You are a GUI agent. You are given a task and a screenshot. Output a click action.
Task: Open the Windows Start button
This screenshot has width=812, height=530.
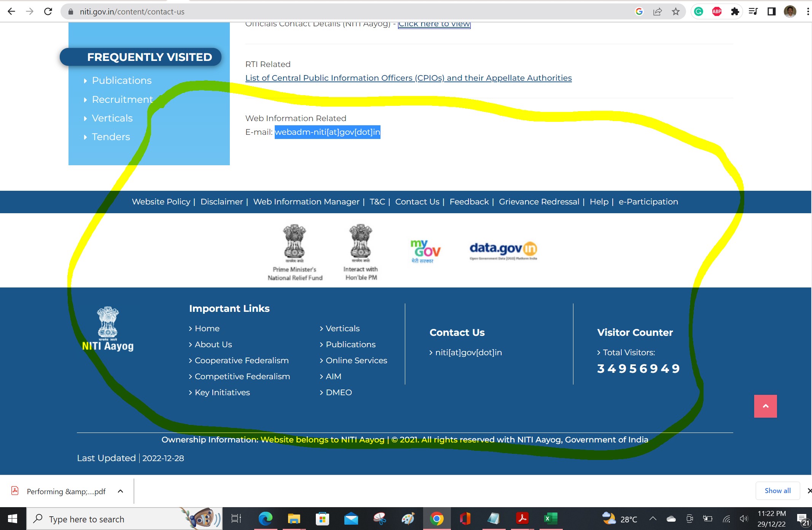click(x=13, y=519)
